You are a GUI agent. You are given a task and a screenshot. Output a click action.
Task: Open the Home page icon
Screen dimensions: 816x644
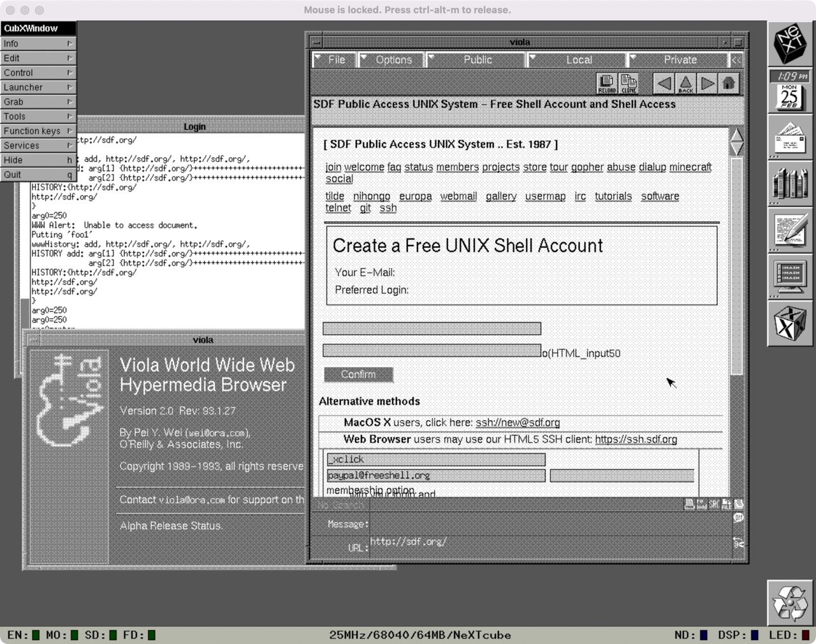[728, 84]
